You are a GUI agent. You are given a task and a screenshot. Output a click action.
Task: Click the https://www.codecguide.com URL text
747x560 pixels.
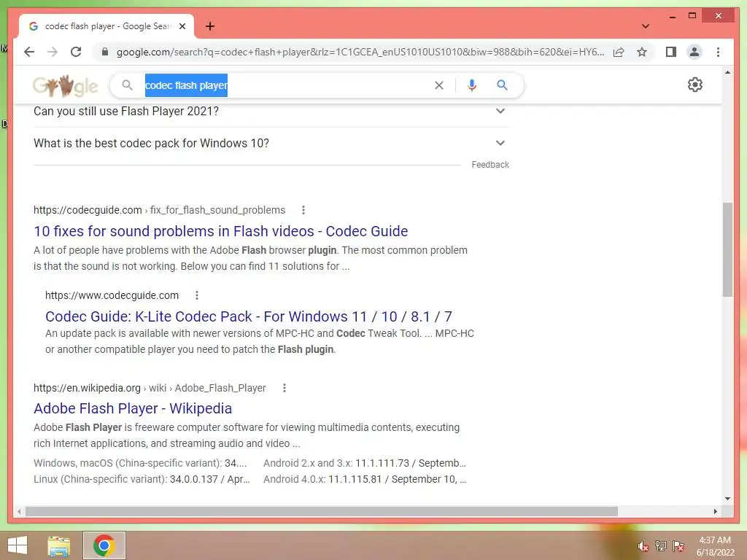tap(112, 295)
